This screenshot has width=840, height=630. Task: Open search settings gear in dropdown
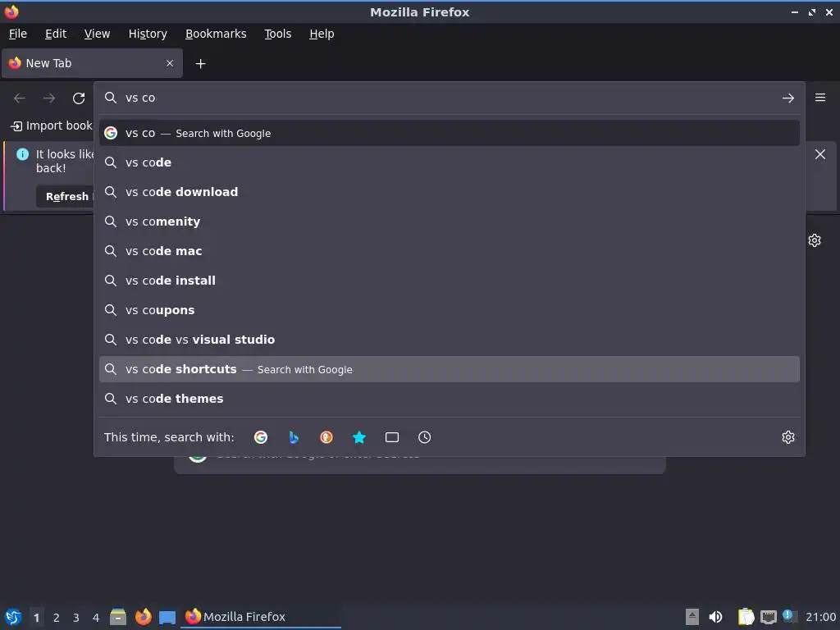(788, 437)
